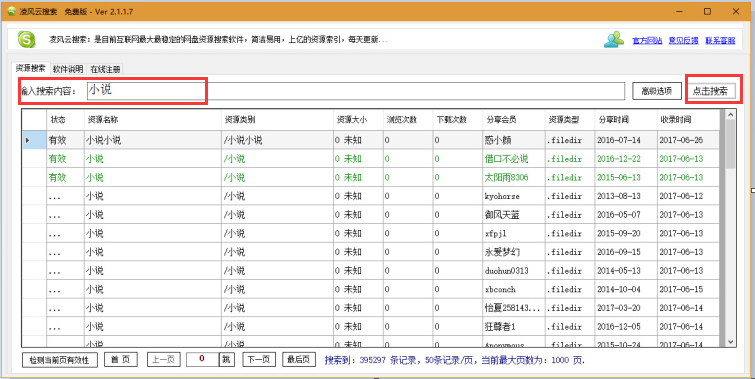The height and width of the screenshot is (379, 755).
Task: Sort by 收录时间 column header
Action: click(688, 120)
